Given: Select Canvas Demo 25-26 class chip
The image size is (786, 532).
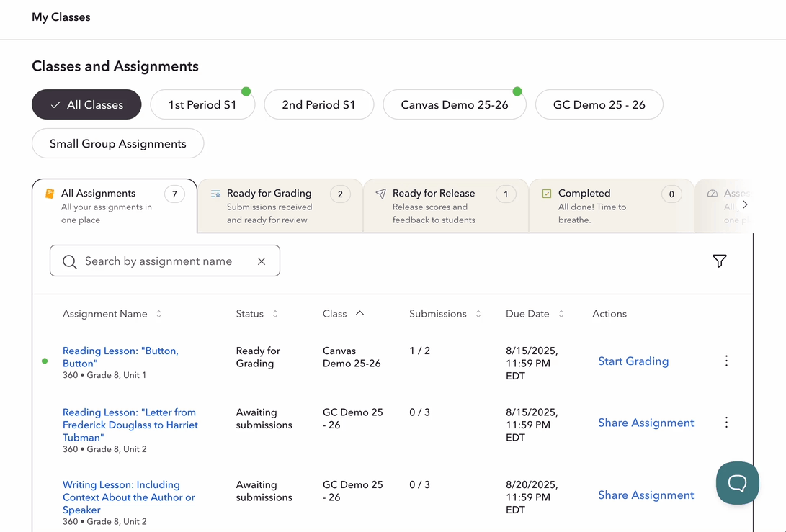Looking at the screenshot, I should tap(455, 104).
